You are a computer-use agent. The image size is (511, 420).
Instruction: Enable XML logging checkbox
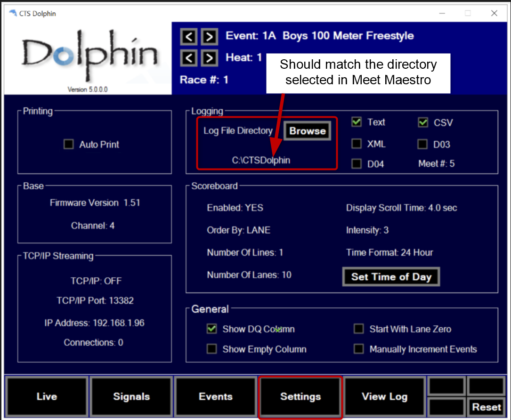click(x=357, y=144)
